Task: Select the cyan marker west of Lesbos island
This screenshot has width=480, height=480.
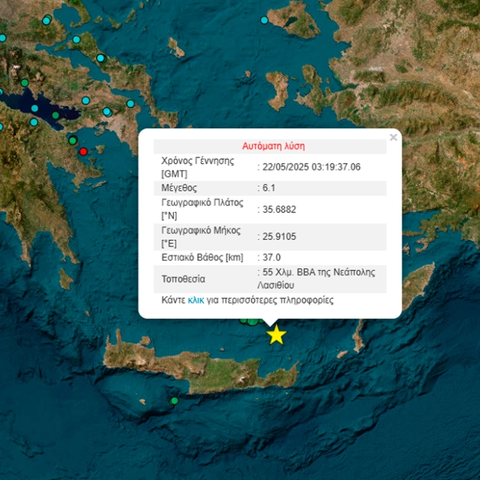Action: [264, 20]
